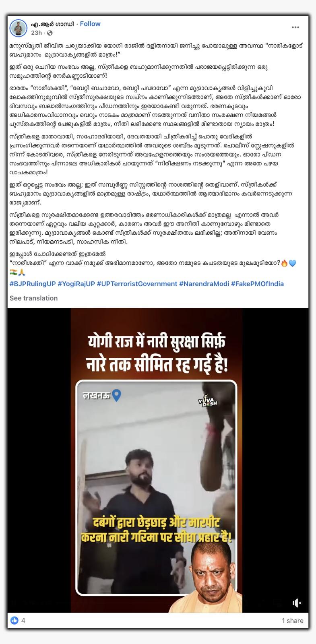
Task: Click the Lucknow location pin in video
Action: coord(117,395)
